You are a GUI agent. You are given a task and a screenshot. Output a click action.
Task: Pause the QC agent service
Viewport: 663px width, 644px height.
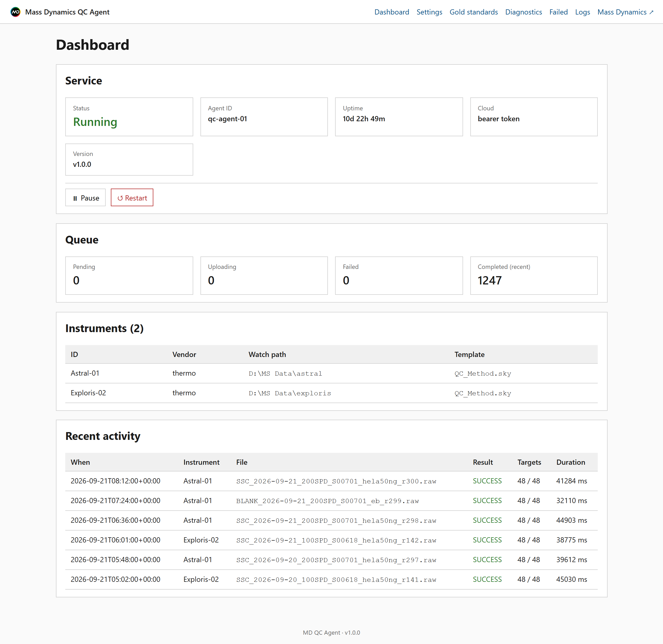(x=85, y=198)
